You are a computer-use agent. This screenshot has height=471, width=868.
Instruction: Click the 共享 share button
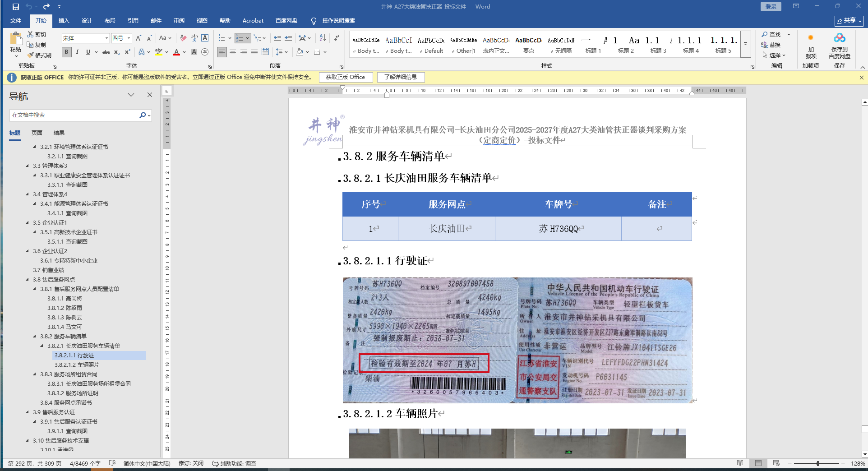click(849, 21)
